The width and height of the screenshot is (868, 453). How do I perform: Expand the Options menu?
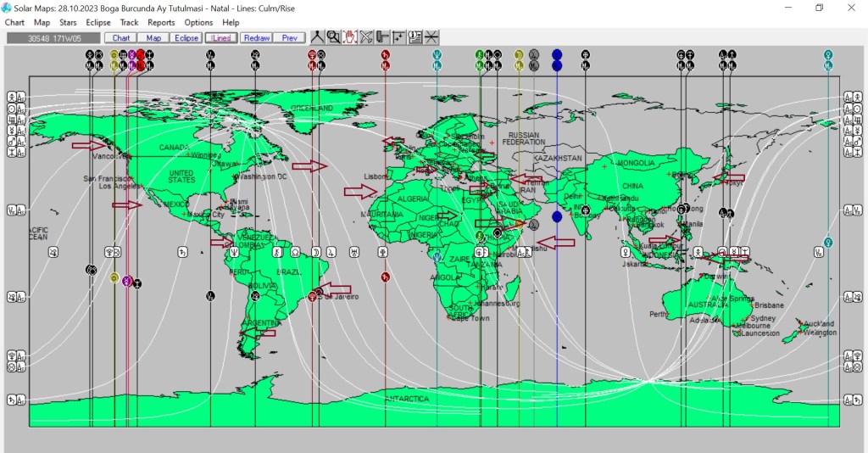(198, 23)
